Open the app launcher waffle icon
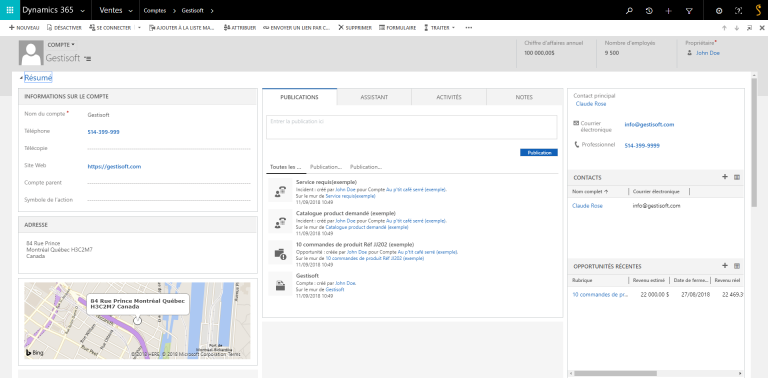Screen dimensions: 768x378 10,10
